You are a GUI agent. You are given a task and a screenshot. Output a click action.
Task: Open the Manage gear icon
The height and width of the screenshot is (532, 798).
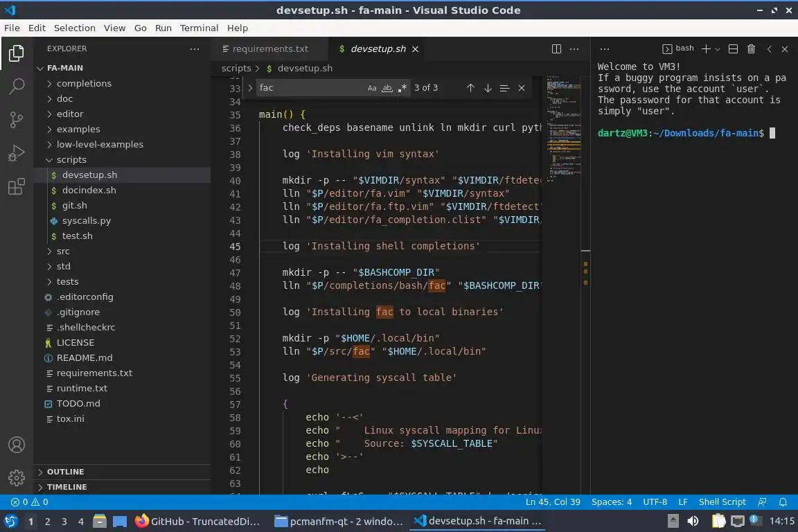[x=17, y=477]
